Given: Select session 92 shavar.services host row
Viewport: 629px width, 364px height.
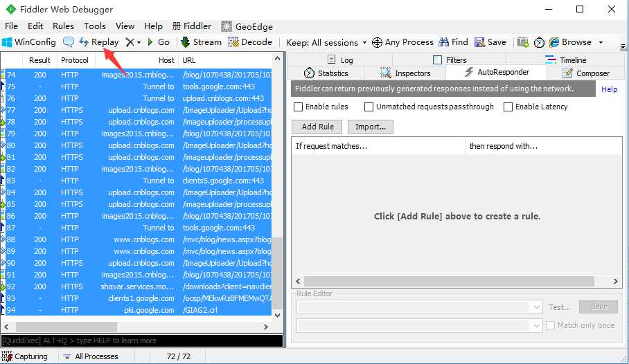Looking at the screenshot, I should pos(136,286).
